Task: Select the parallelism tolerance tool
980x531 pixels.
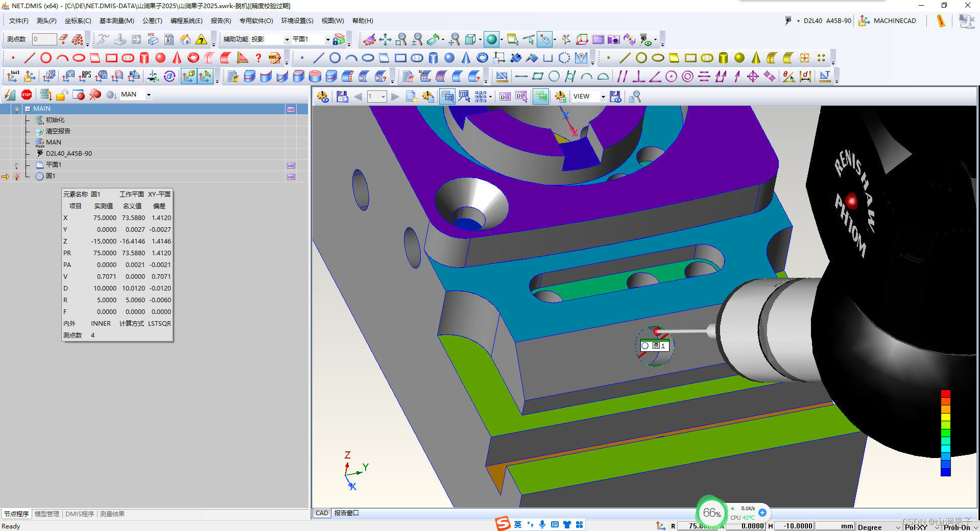Action: pos(622,77)
